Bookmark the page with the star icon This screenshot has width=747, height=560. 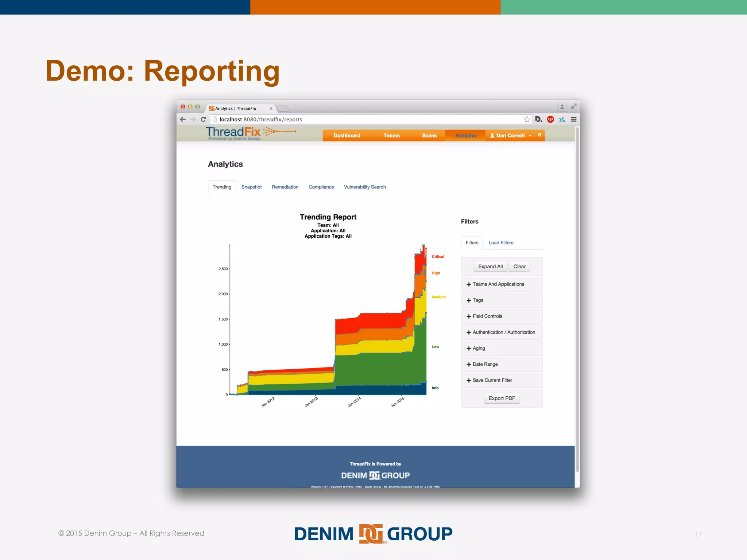pos(527,119)
